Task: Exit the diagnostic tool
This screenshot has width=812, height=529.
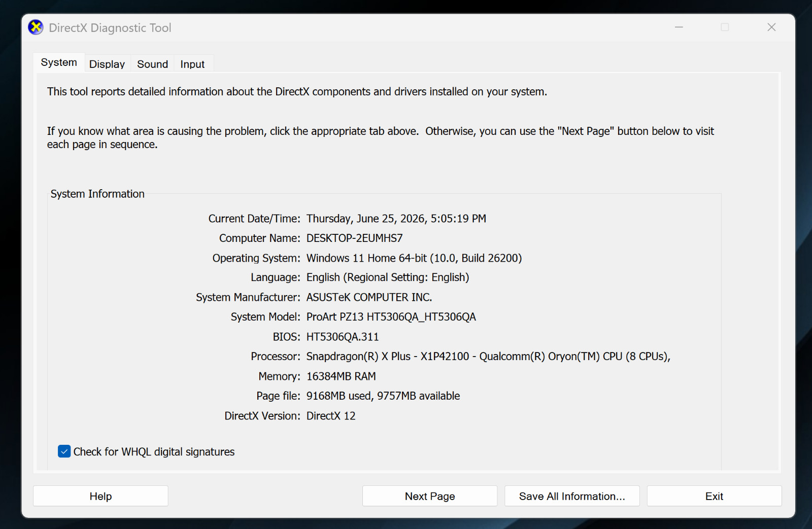Action: point(714,496)
